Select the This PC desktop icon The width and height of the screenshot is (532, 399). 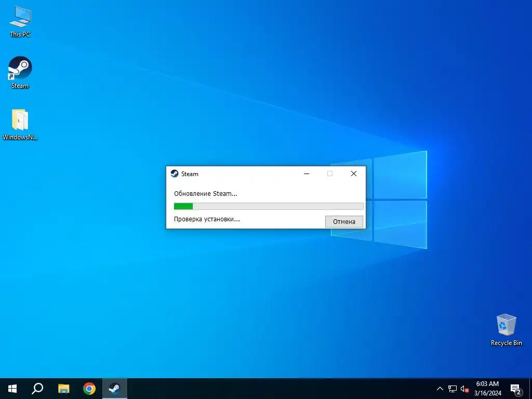pyautogui.click(x=20, y=22)
